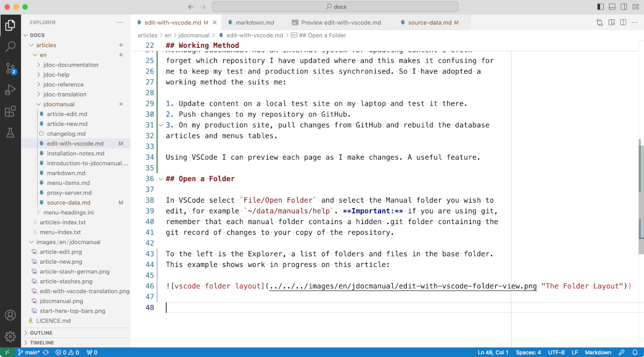
Task: Click Ln 48, Col 1 in status bar
Action: click(493, 352)
